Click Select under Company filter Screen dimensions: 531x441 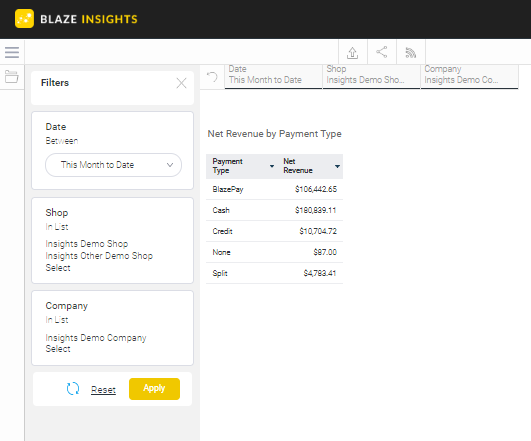point(58,349)
